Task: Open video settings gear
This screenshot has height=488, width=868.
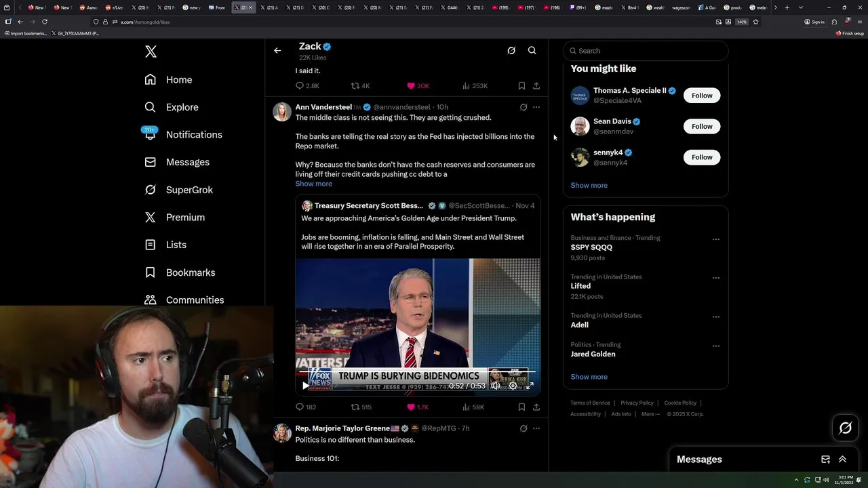Action: point(513,386)
